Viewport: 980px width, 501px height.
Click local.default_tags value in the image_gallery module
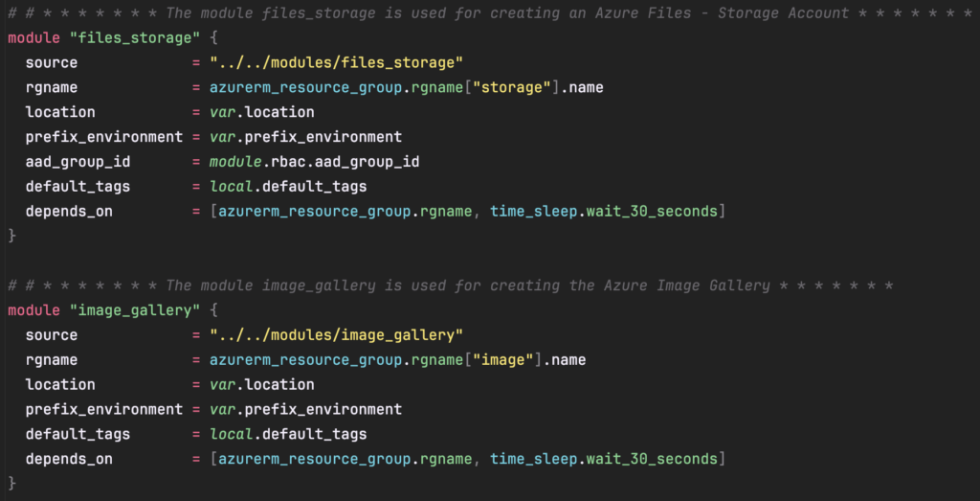(288, 434)
